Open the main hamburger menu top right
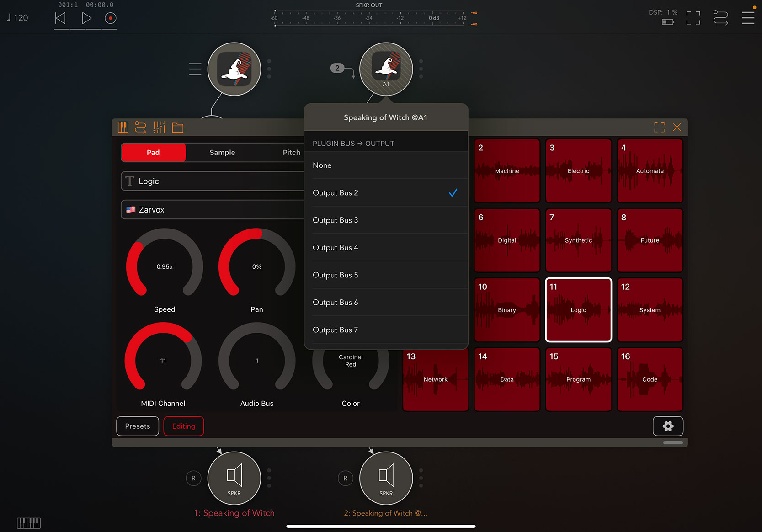This screenshot has height=532, width=762. tap(748, 17)
